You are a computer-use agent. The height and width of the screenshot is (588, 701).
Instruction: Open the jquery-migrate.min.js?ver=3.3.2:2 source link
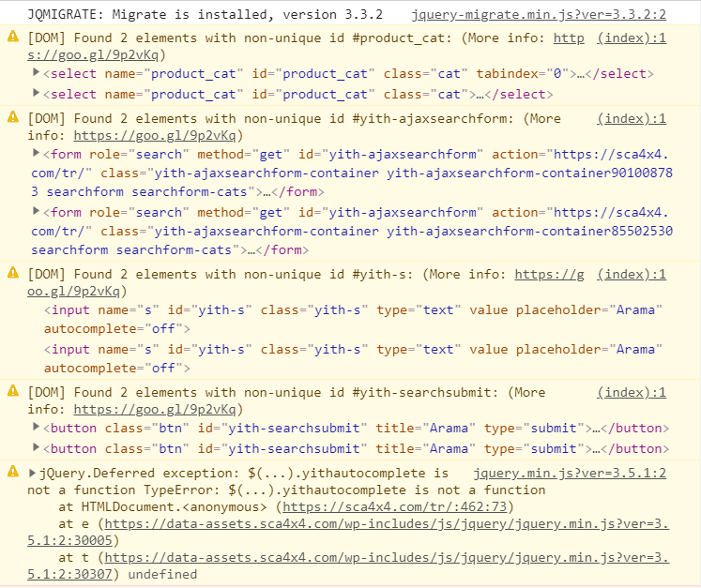[539, 15]
